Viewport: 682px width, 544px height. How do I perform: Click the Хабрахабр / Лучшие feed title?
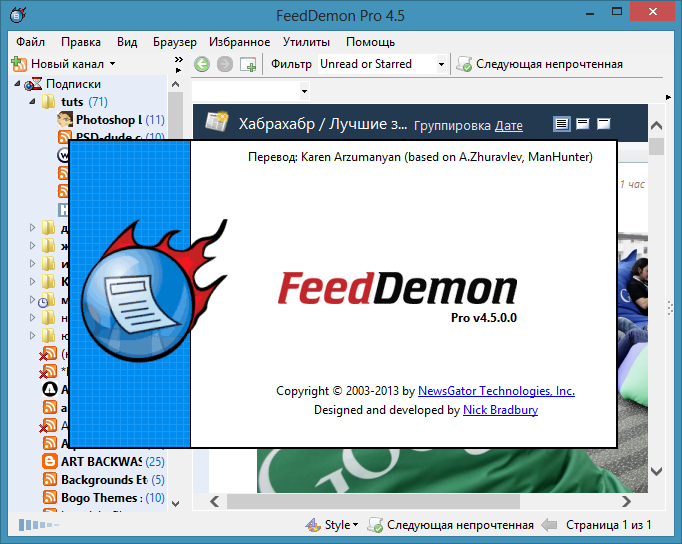tap(323, 124)
